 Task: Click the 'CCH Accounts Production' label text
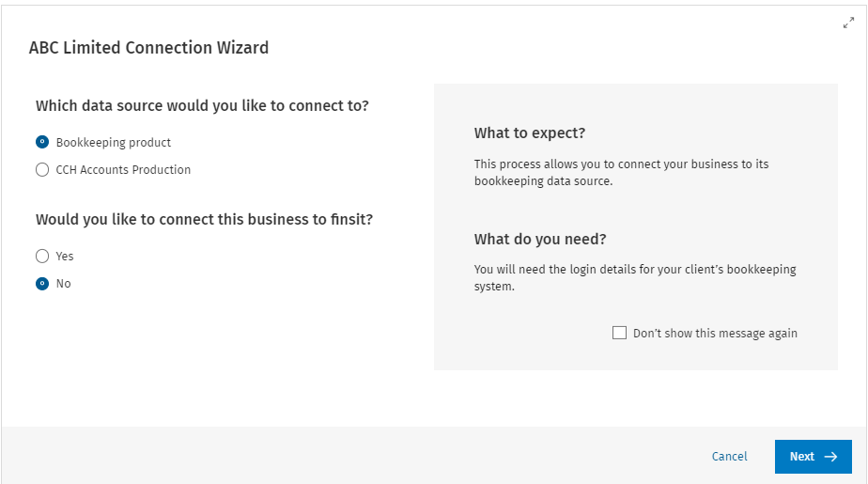123,170
